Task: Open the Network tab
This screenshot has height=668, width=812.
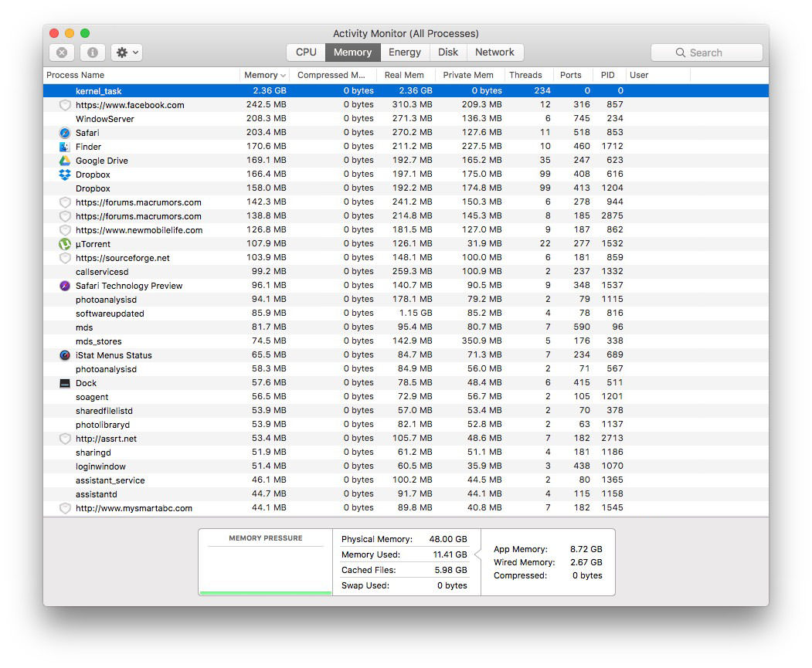Action: pos(494,53)
